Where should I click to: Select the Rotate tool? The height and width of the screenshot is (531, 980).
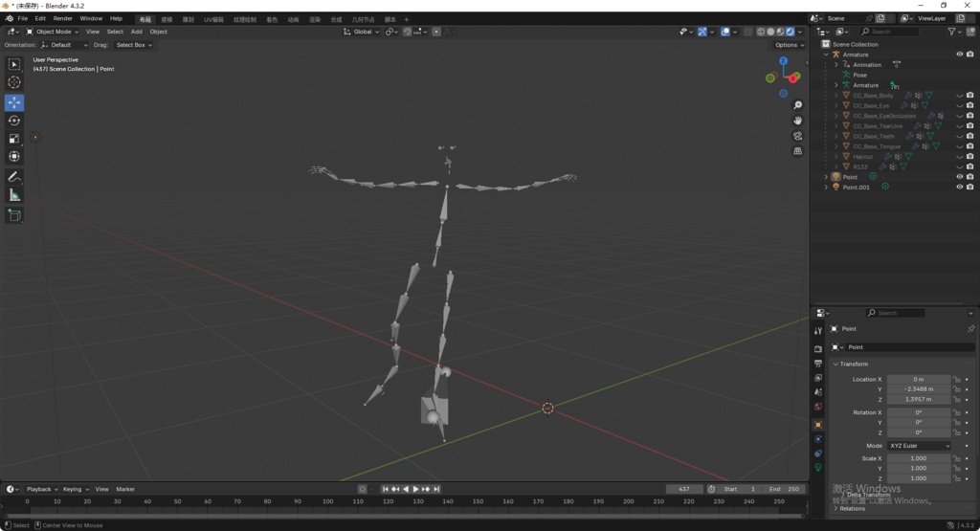pos(14,121)
